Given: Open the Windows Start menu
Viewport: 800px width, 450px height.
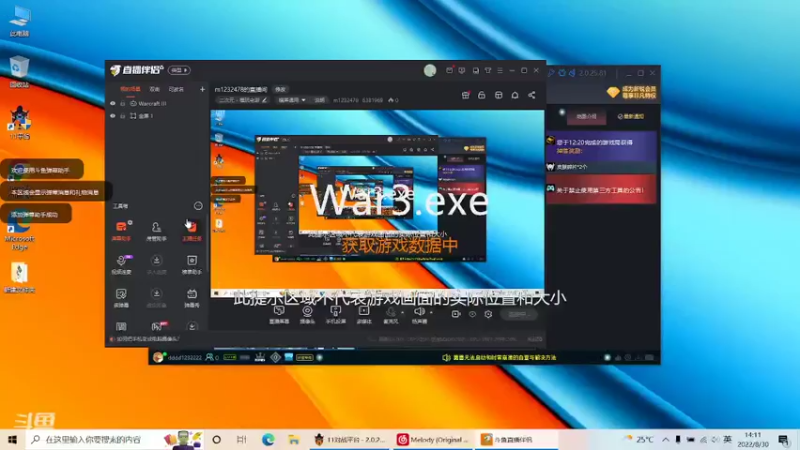Looking at the screenshot, I should pyautogui.click(x=13, y=439).
